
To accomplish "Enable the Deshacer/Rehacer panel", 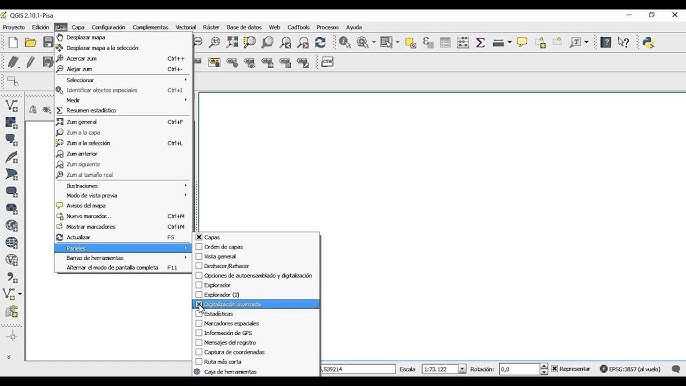I will pyautogui.click(x=199, y=266).
